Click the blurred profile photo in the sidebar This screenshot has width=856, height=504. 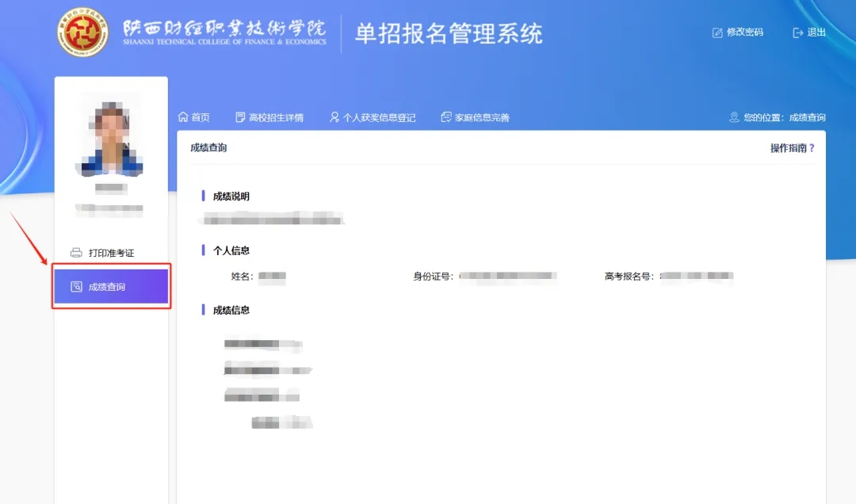[x=112, y=135]
